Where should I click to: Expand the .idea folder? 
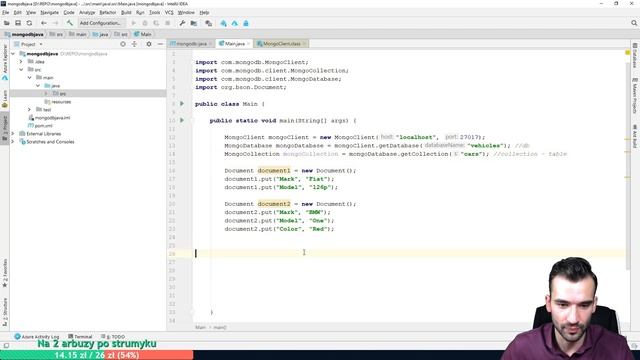(21, 62)
